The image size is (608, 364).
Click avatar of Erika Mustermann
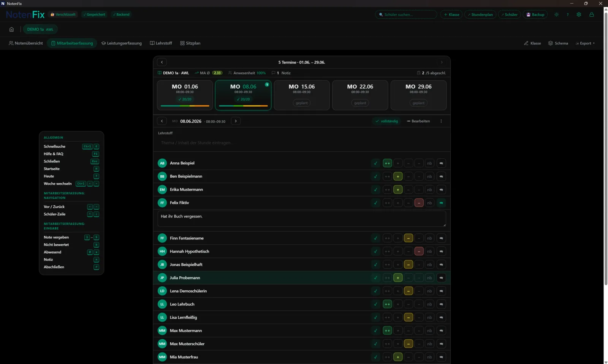point(162,189)
